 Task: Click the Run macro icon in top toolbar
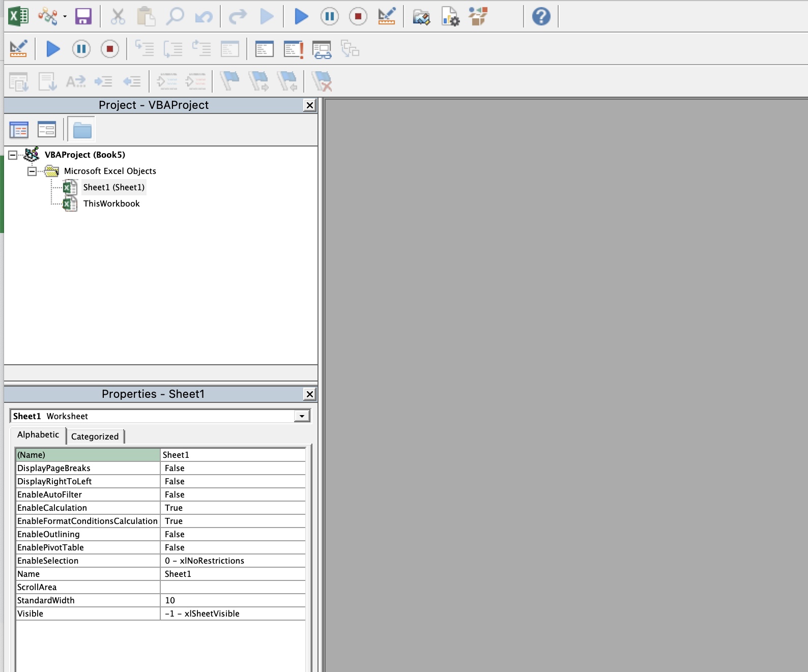tap(302, 16)
